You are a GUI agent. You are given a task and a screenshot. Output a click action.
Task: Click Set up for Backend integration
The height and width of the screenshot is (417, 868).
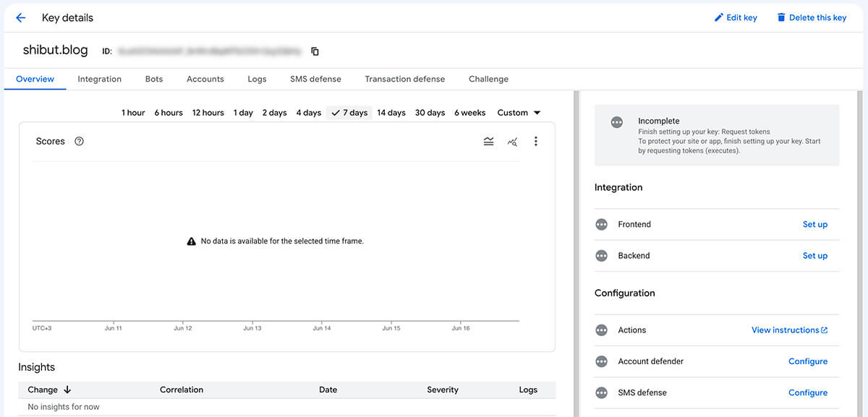pos(815,256)
